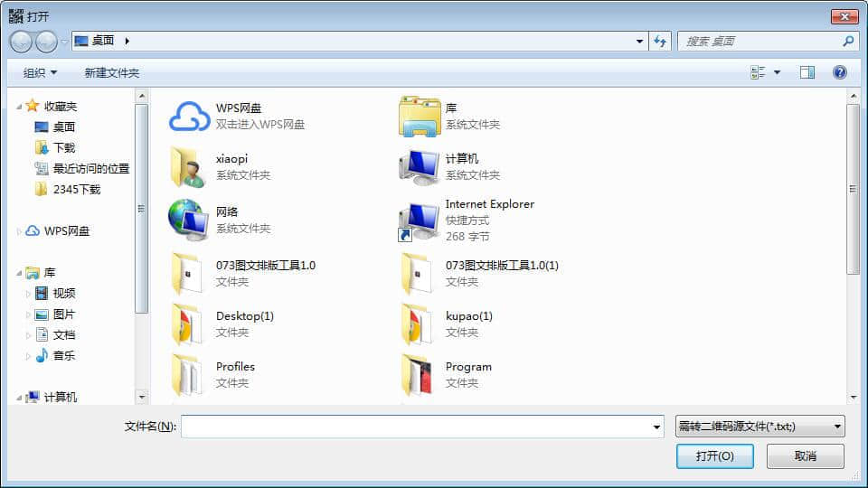Open the view options dropdown arrow
Screen dimensions: 868x488
coord(777,72)
